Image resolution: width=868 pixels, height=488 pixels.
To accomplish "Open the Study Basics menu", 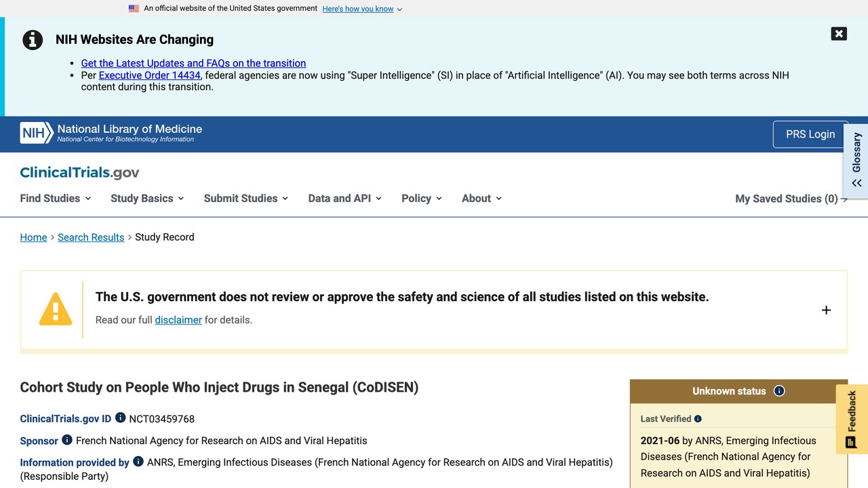I will click(x=147, y=199).
